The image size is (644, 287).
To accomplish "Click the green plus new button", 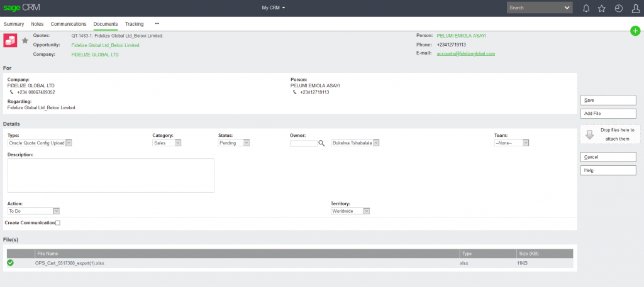I will click(635, 31).
